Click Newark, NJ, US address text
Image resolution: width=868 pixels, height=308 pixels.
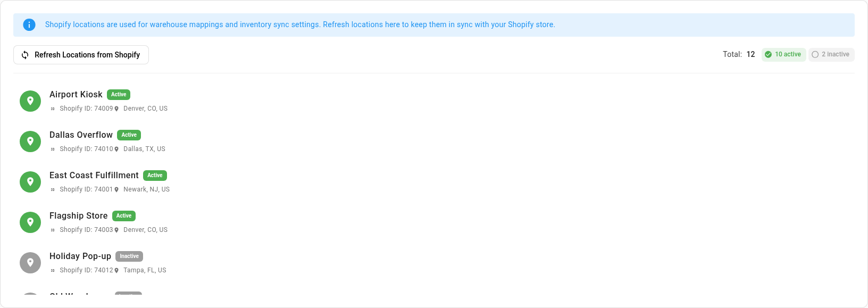(x=146, y=189)
